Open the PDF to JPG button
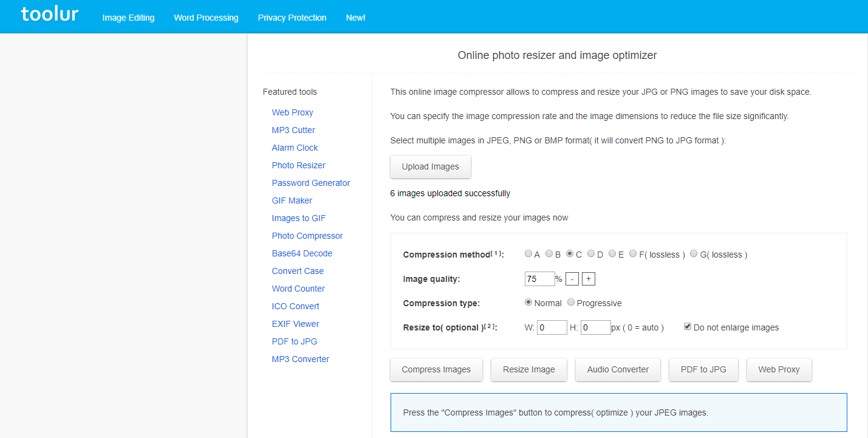 tap(703, 369)
